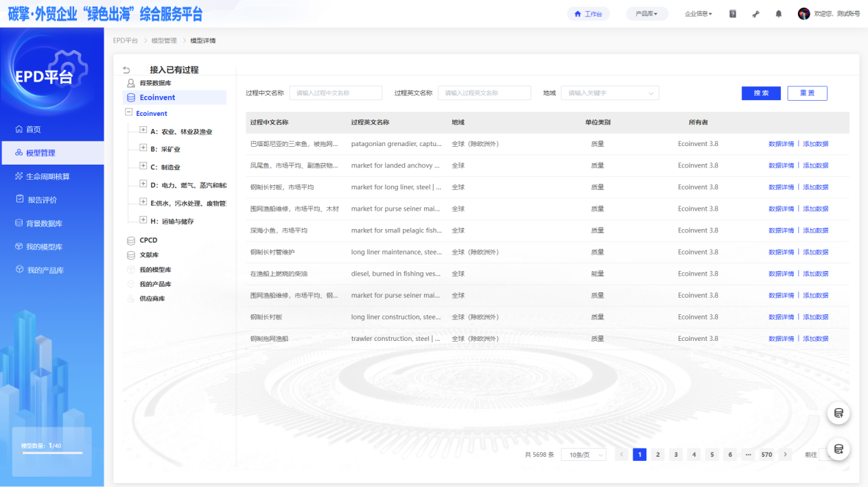Click the user avatar picture
This screenshot has height=487, width=868.
click(x=804, y=14)
